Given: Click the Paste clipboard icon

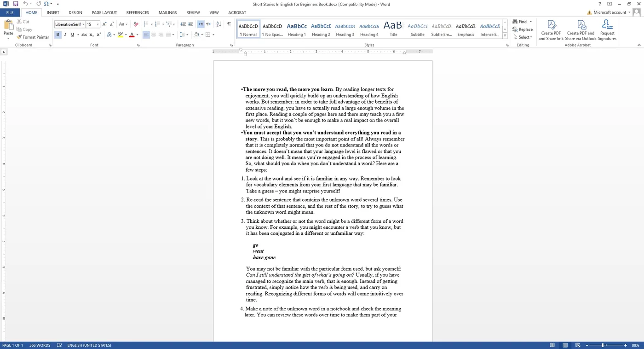Looking at the screenshot, I should click(x=8, y=24).
